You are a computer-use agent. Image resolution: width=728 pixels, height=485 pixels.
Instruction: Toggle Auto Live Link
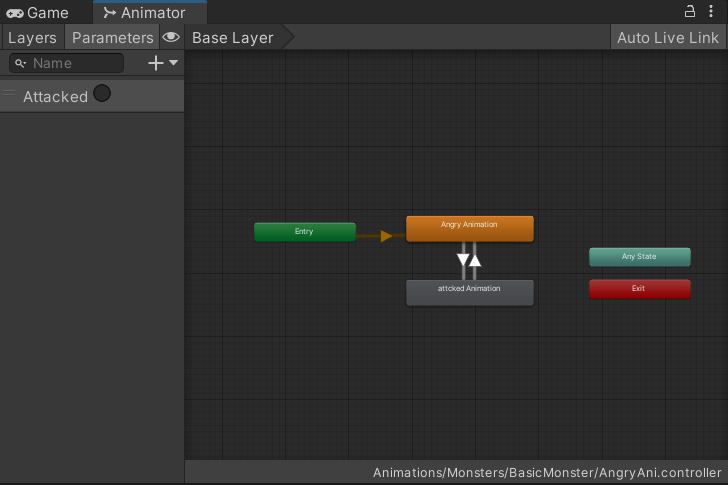pos(668,38)
